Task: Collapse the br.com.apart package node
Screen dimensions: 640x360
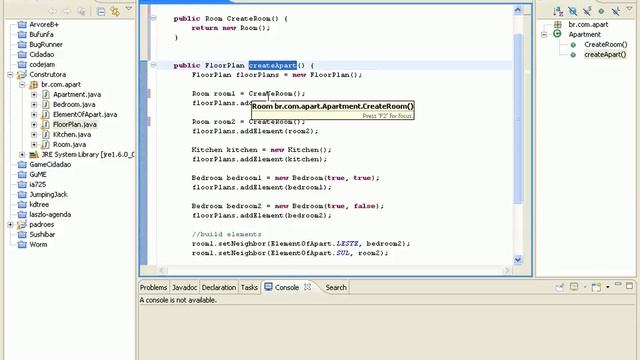Action: 22,84
